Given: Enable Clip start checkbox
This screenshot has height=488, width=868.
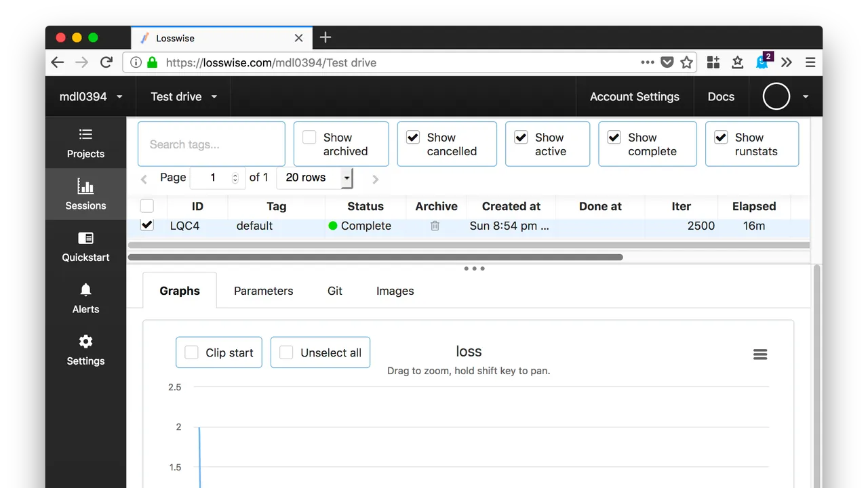Looking at the screenshot, I should 192,352.
